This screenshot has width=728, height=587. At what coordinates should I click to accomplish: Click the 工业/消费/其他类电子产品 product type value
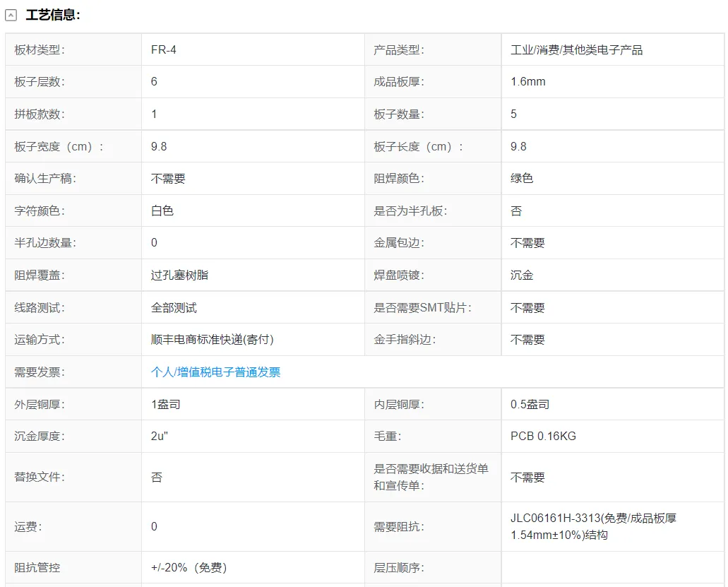576,49
